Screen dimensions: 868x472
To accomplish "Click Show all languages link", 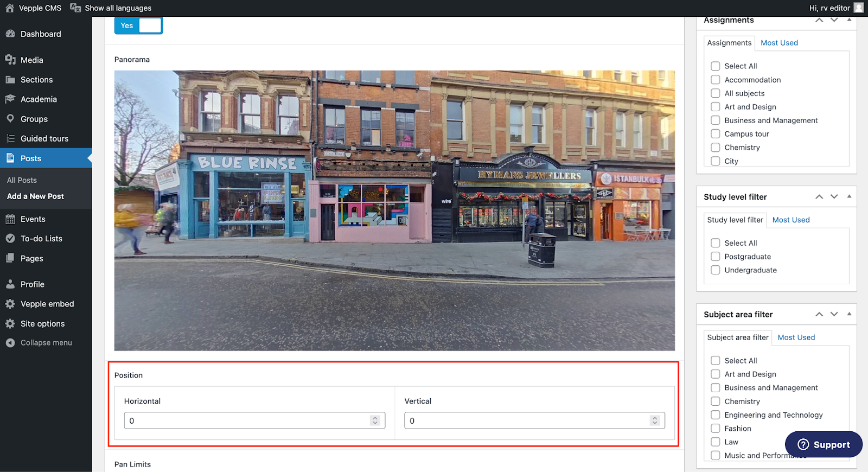I will pos(118,8).
